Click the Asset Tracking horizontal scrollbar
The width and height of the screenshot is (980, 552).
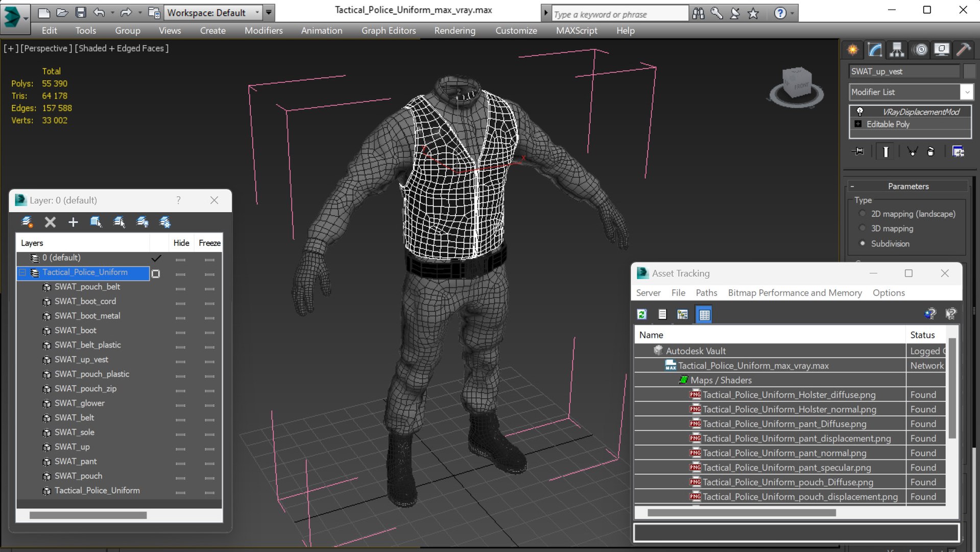(x=741, y=513)
